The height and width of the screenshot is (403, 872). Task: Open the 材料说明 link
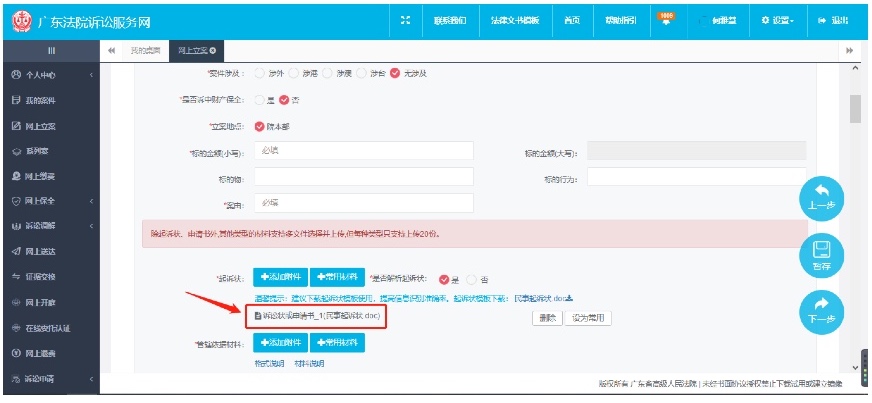pos(309,364)
